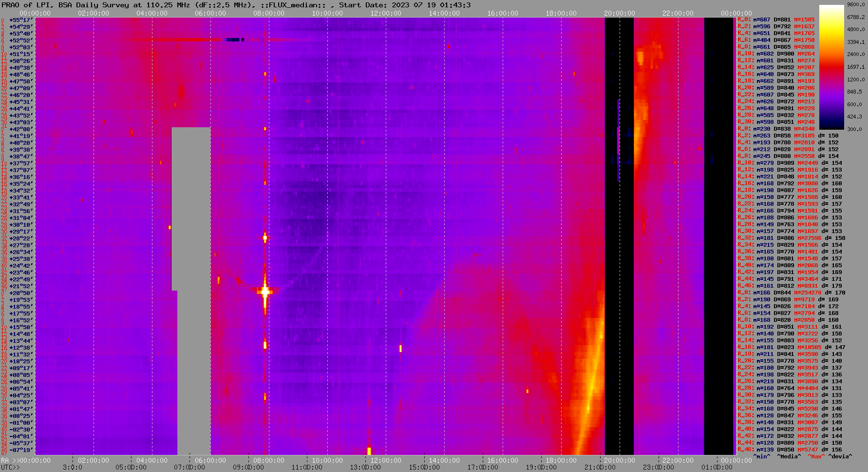
Task: Click the 09:00:00 UTC axis label
Action: [x=248, y=467]
